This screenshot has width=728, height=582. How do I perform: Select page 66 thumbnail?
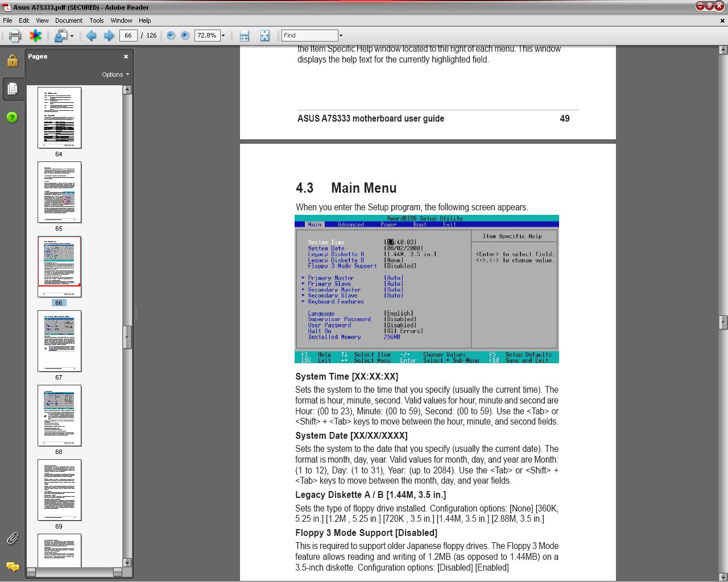pyautogui.click(x=59, y=267)
